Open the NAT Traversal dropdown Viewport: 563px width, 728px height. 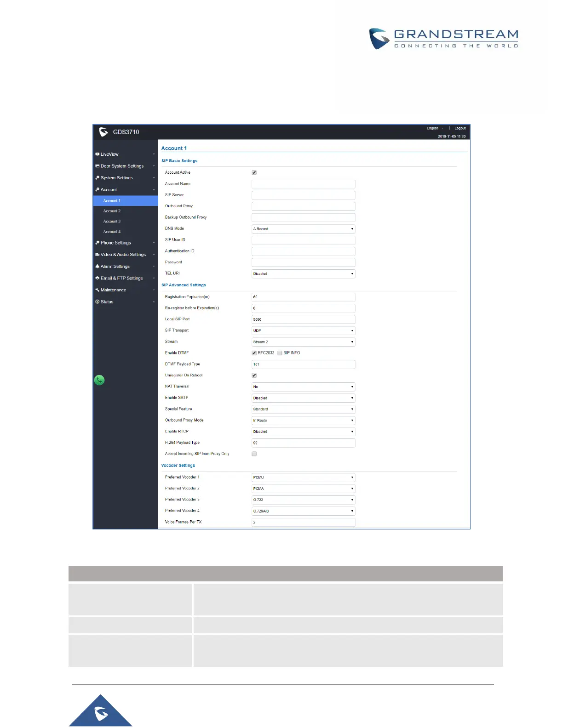[x=304, y=387]
